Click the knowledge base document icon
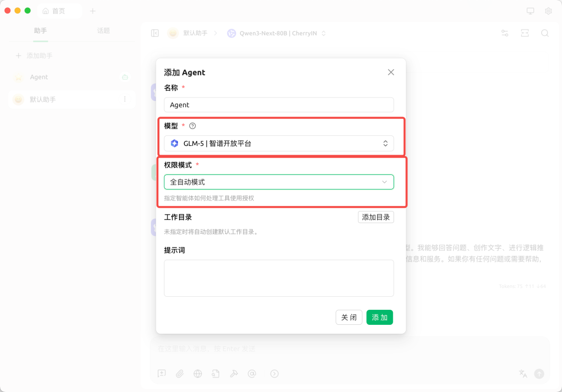Viewport: 562px width, 392px height. (x=215, y=374)
